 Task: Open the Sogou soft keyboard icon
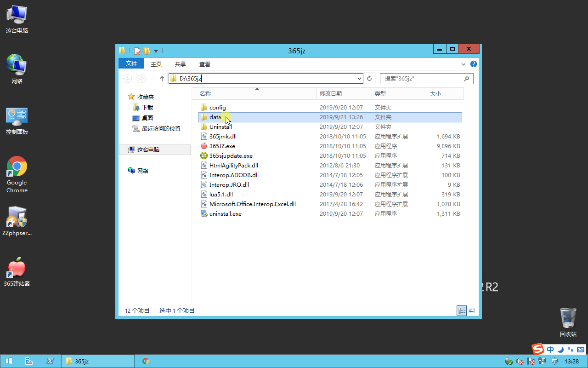coord(581,350)
